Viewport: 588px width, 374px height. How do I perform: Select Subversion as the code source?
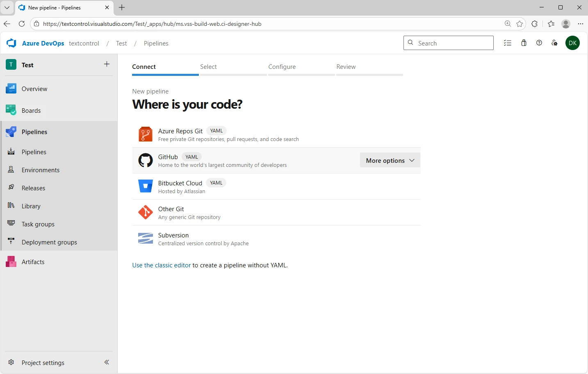click(x=173, y=235)
